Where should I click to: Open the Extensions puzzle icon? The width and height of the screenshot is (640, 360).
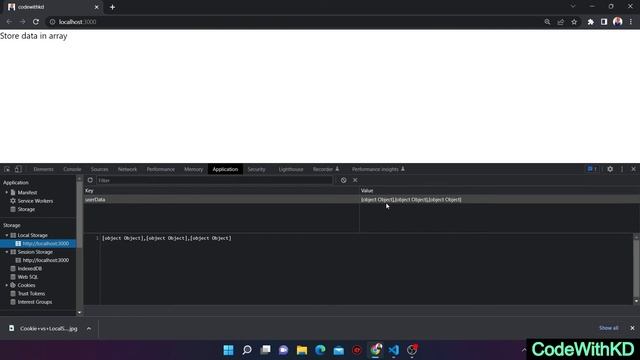tap(591, 22)
